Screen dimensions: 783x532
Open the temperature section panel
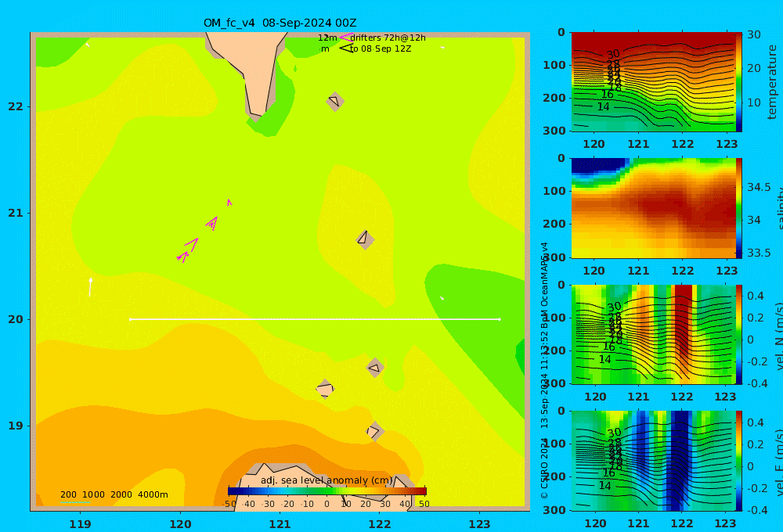coord(654,82)
